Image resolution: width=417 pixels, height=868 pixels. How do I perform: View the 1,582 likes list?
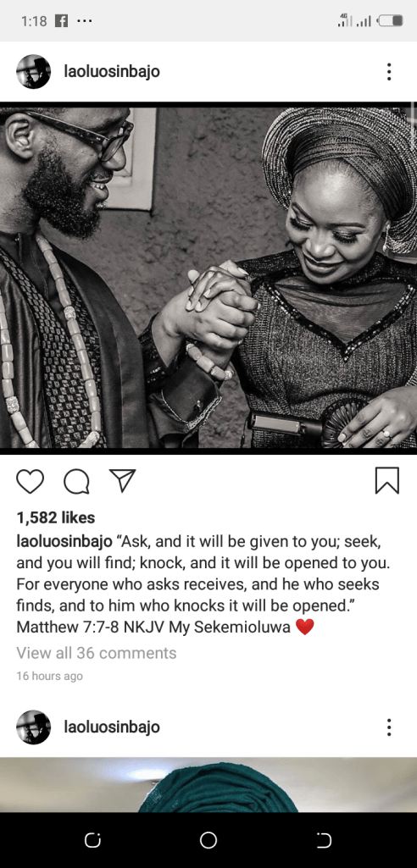tap(56, 517)
